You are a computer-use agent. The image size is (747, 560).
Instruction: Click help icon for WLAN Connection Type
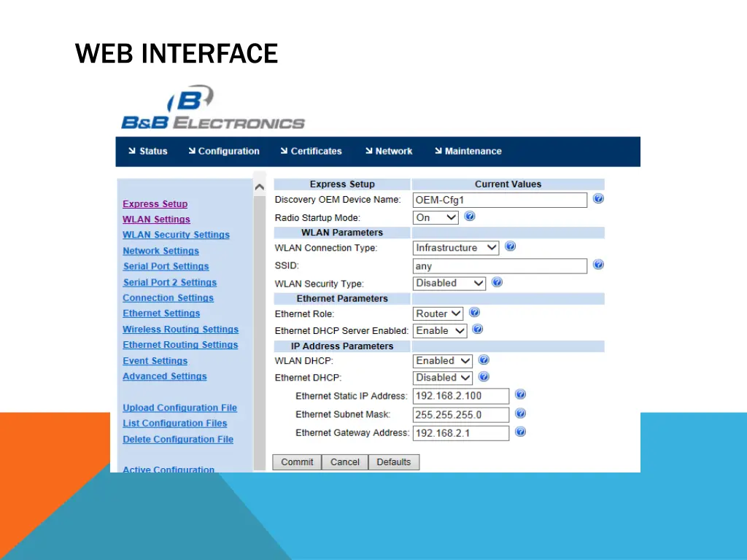pos(510,246)
